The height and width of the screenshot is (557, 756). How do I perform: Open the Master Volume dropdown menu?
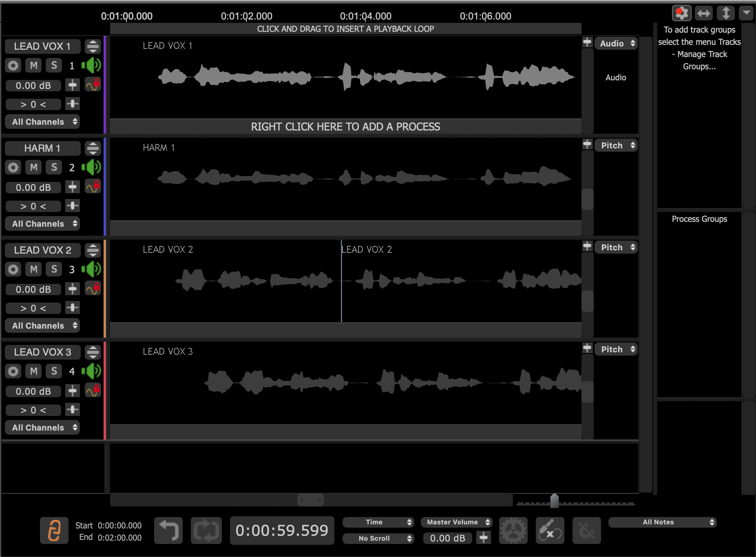[x=456, y=522]
